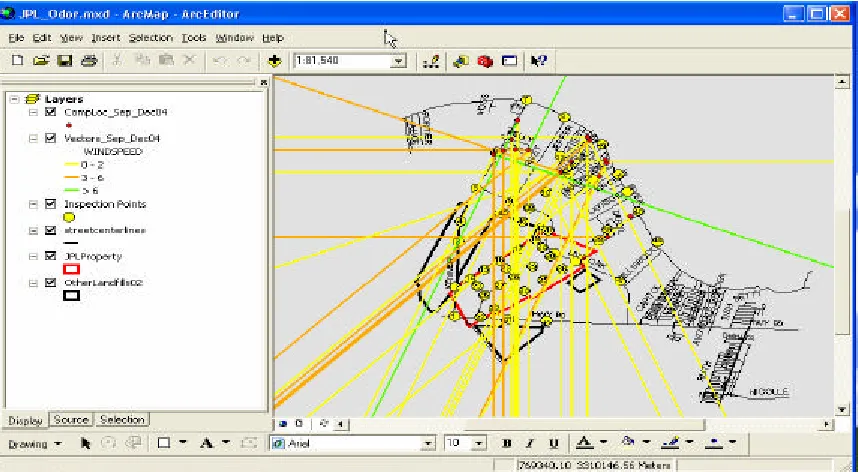Open the File menu

tap(16, 38)
